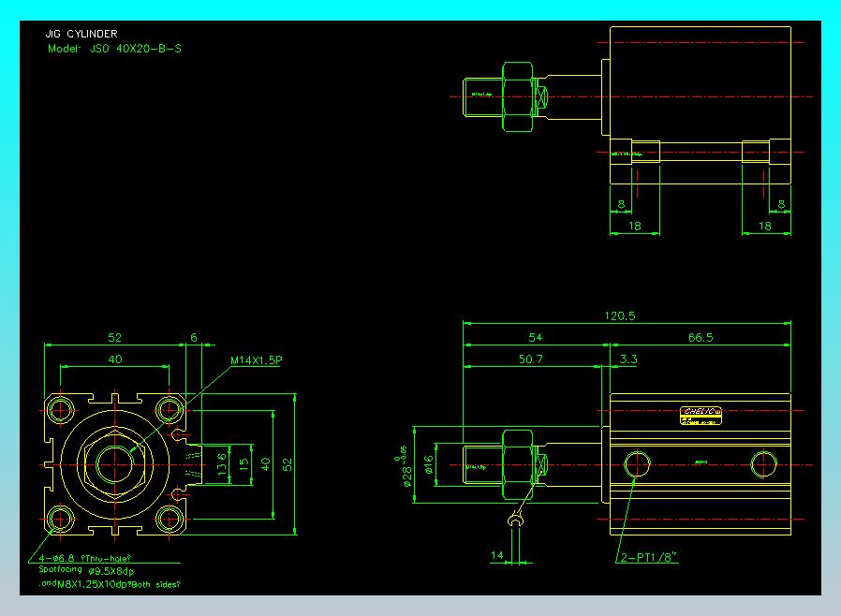Select the 3.3 dimension value

tap(628, 359)
